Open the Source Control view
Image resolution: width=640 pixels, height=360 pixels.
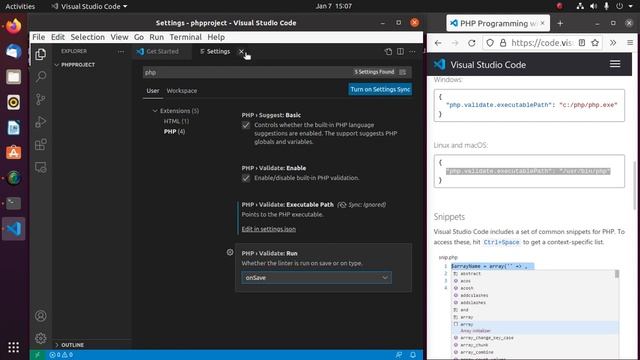tap(40, 99)
